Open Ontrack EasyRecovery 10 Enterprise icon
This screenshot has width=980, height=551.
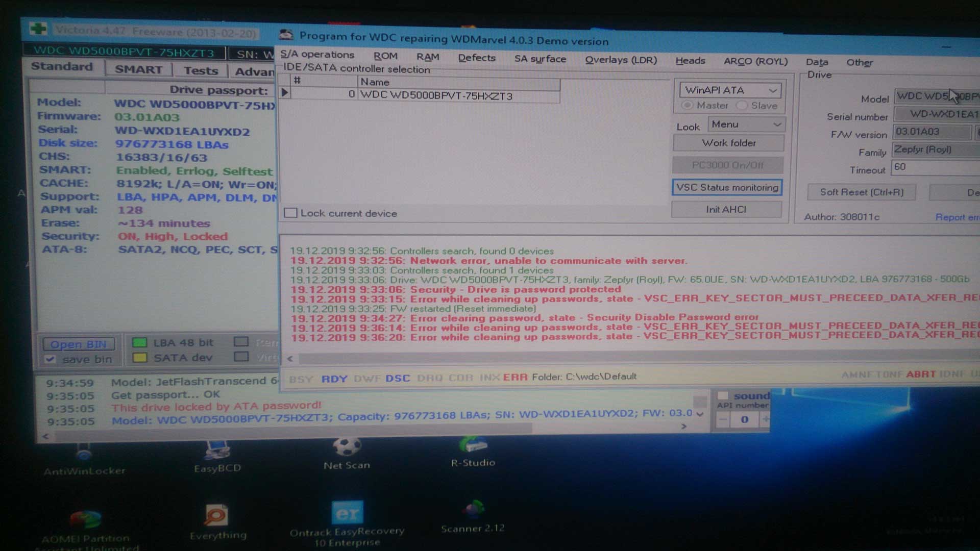coord(347,524)
